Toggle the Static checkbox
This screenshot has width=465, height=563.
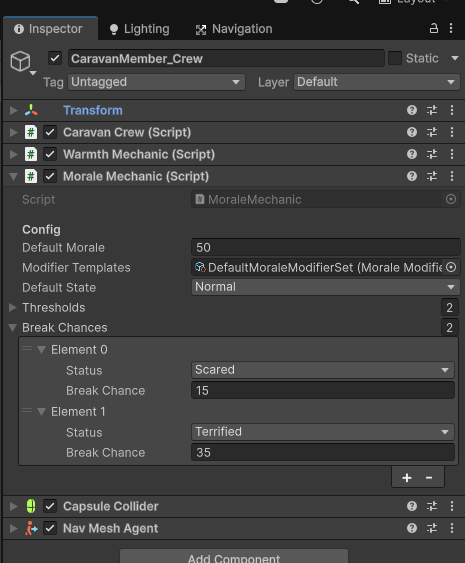pyautogui.click(x=395, y=58)
